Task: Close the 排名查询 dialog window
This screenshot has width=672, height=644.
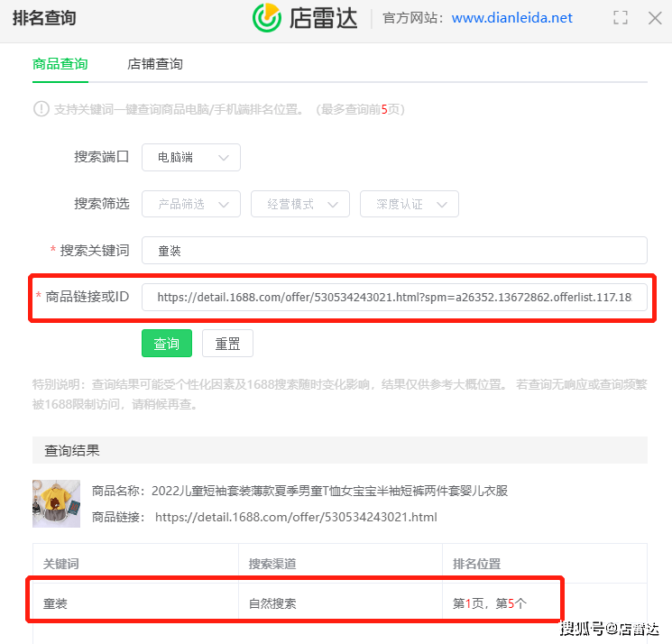Action: [x=655, y=17]
